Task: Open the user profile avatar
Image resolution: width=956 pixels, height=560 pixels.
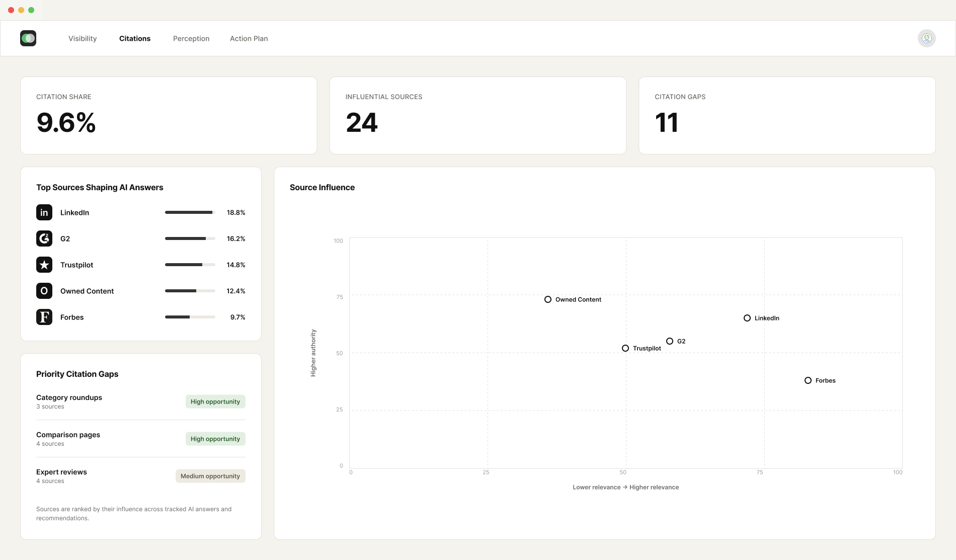Action: (x=926, y=38)
